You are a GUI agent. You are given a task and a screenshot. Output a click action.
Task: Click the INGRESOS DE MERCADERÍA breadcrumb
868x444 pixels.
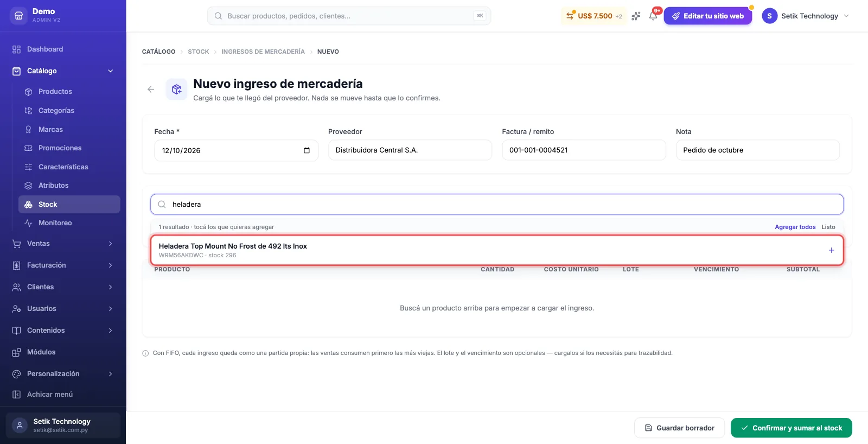263,52
